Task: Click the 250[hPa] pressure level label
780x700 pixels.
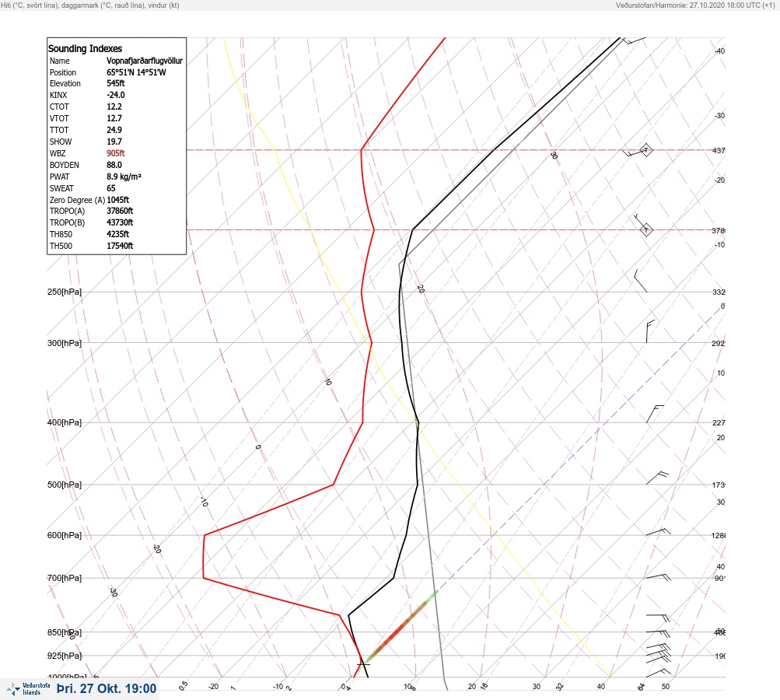Action: point(65,292)
